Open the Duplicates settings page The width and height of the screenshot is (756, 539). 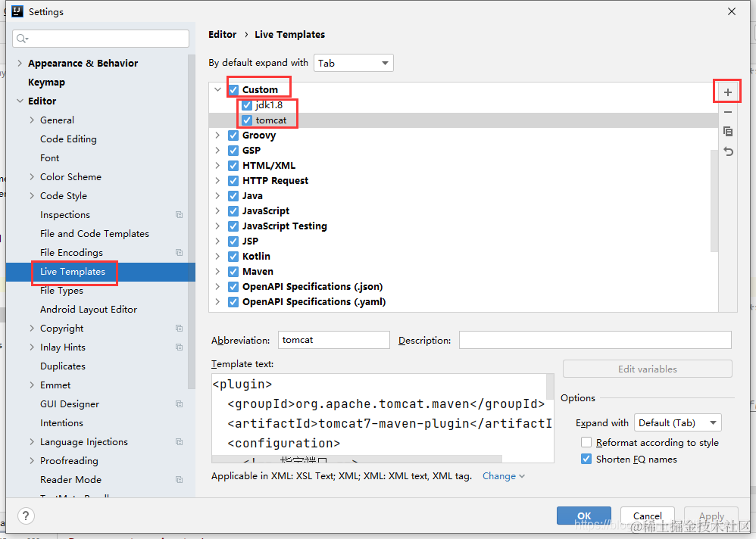click(x=63, y=366)
